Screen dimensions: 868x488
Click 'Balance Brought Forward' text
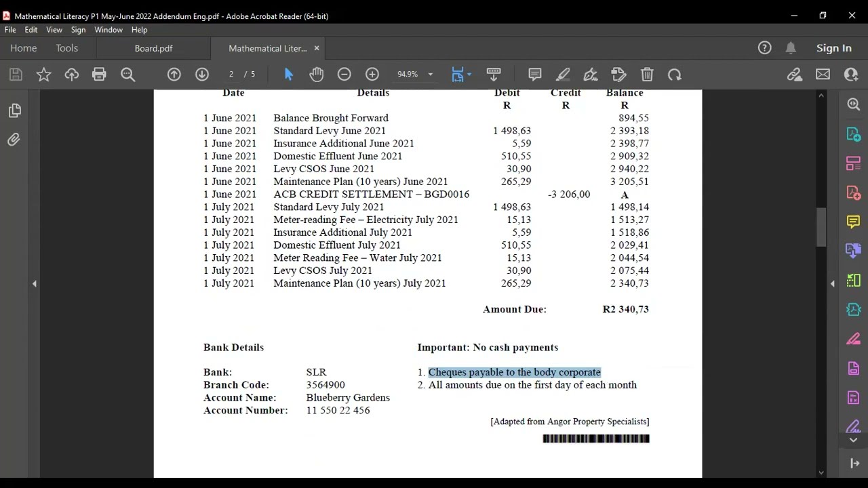pos(331,118)
